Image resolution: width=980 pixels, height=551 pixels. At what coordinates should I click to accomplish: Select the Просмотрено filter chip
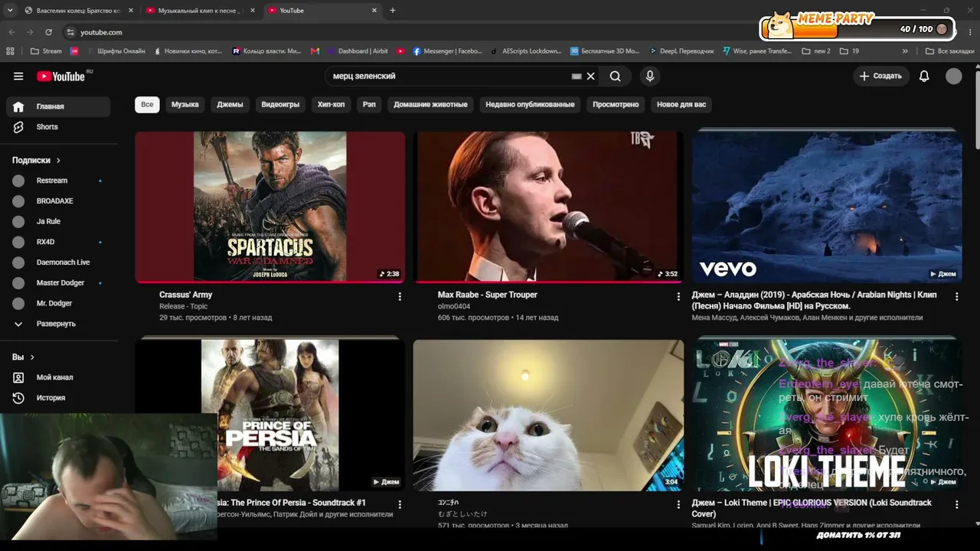616,104
